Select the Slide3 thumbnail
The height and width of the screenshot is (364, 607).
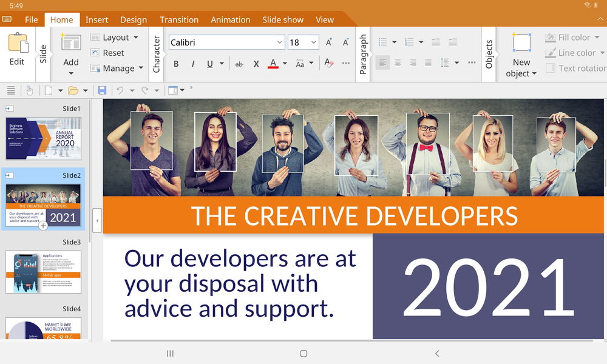[43, 272]
